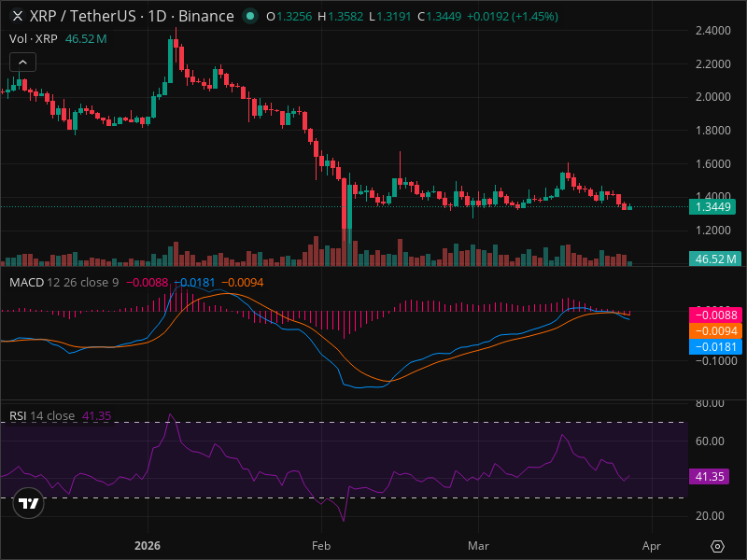Click the orange signal value −0.0094 in the legend
This screenshot has width=747, height=560.
pyautogui.click(x=243, y=283)
